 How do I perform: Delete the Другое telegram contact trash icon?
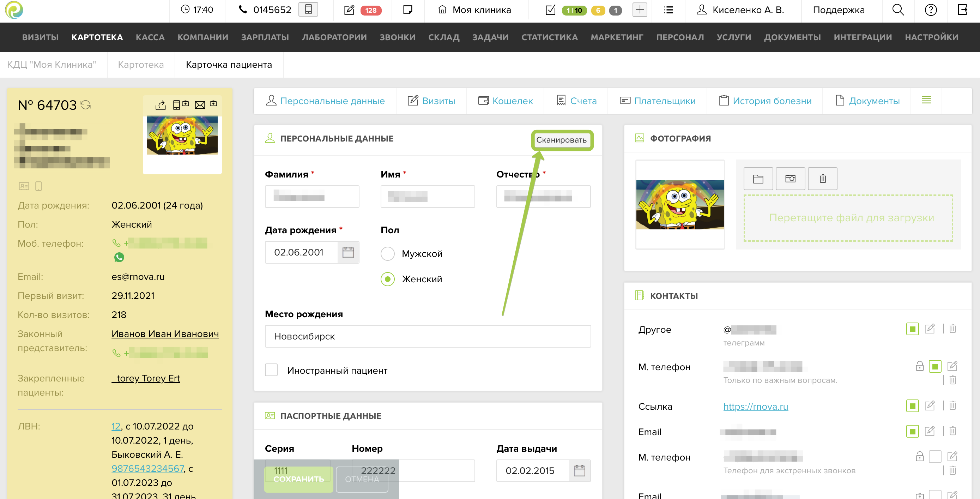952,329
